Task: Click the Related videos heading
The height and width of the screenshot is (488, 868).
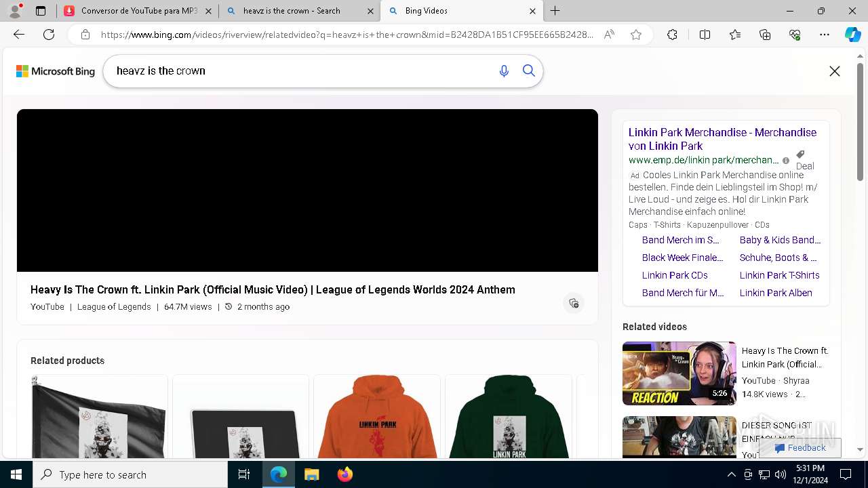Action: click(654, 327)
